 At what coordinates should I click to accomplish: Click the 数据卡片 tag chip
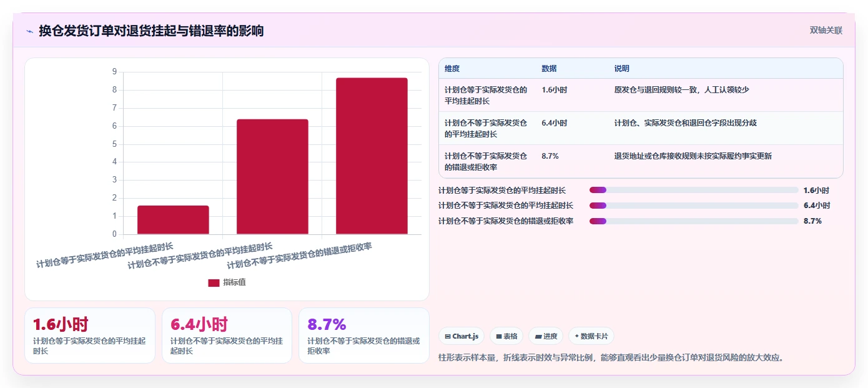pyautogui.click(x=591, y=336)
